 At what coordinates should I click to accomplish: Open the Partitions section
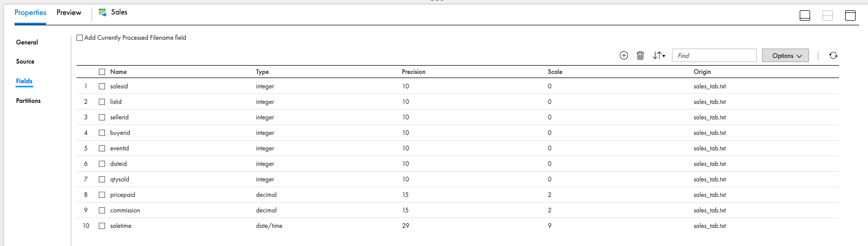tap(28, 101)
